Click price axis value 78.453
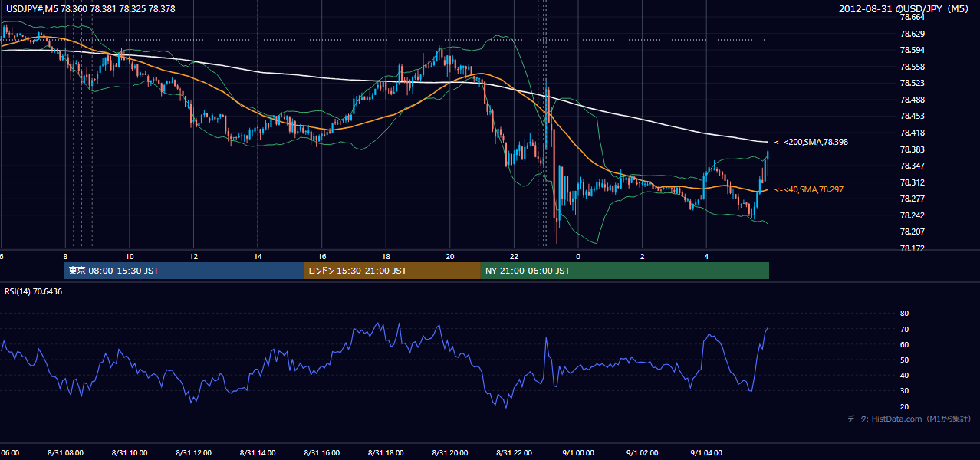Image resolution: width=980 pixels, height=460 pixels. 911,116
